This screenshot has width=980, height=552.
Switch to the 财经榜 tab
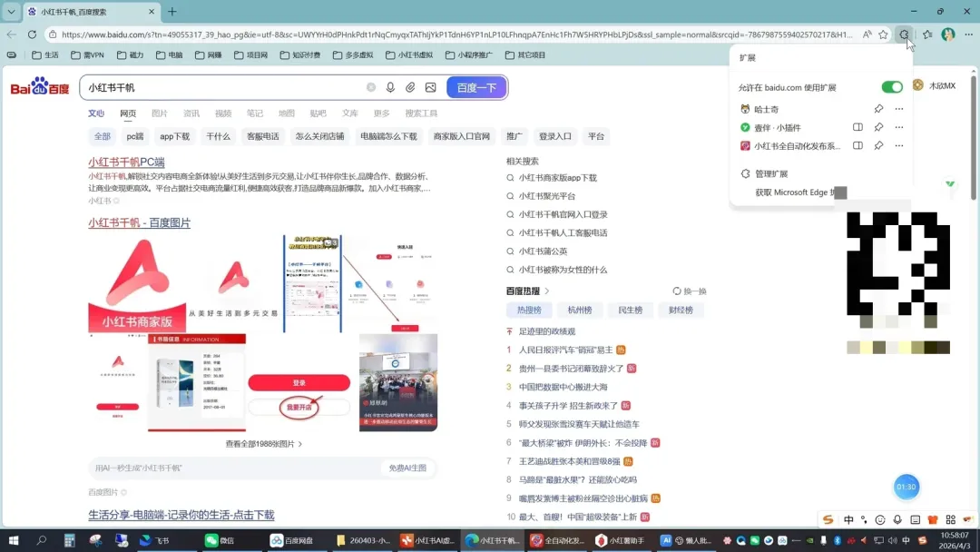tap(681, 310)
